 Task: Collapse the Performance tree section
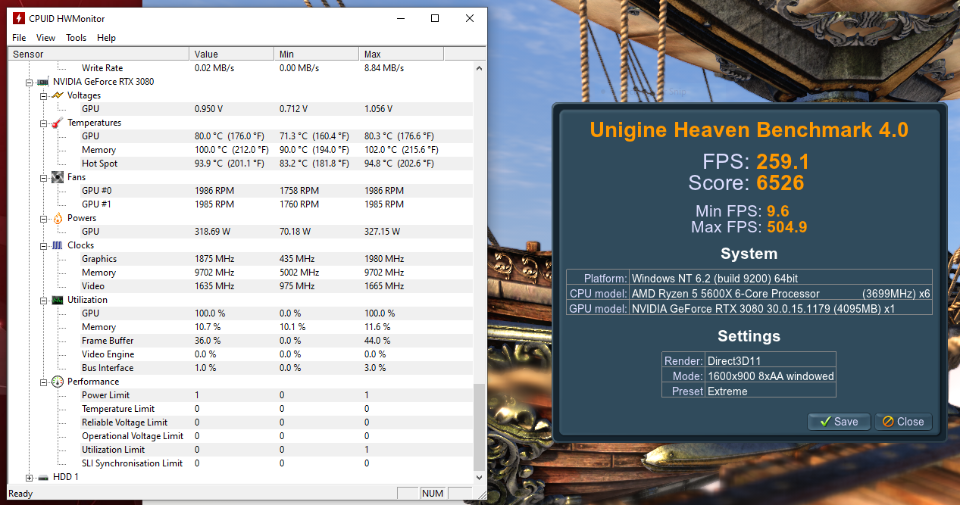click(x=43, y=383)
